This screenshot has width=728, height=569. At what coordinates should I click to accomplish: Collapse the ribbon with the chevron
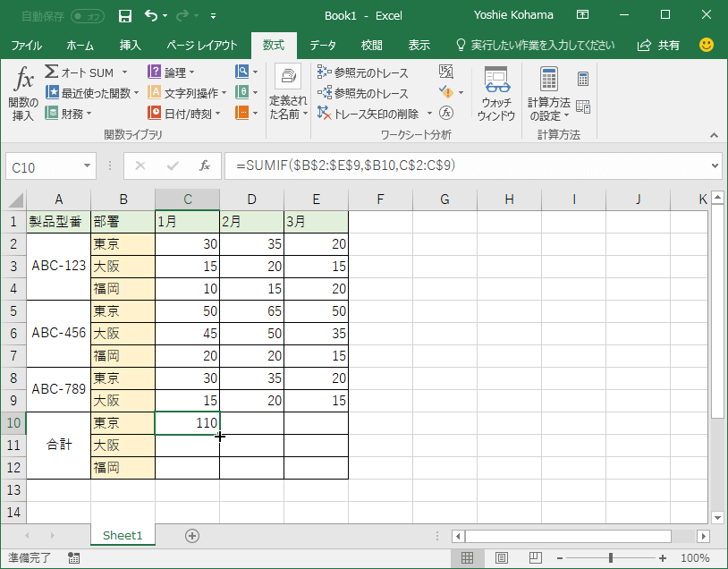click(714, 135)
